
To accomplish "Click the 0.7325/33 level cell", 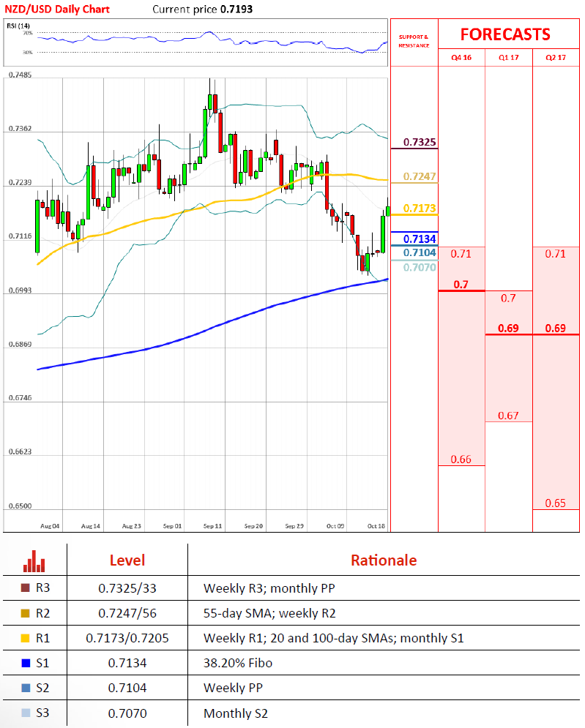I will point(127,588).
